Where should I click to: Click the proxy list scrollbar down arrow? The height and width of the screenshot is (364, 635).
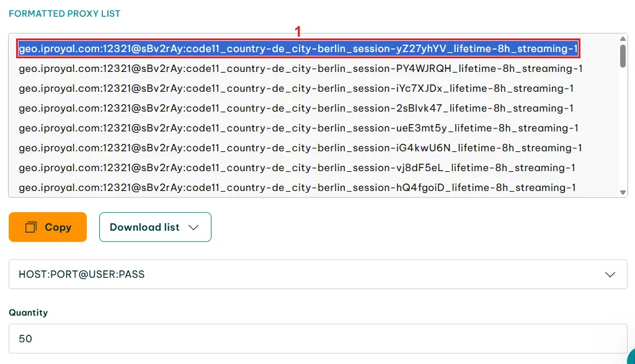[x=623, y=192]
